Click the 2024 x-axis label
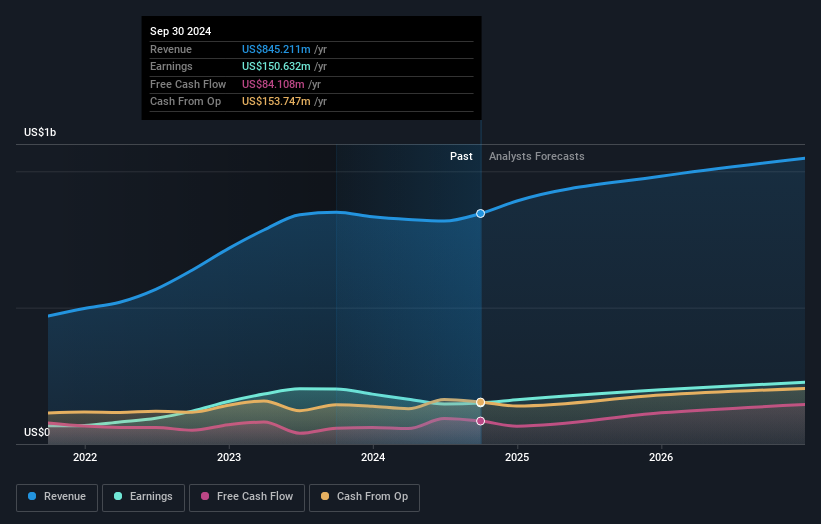This screenshot has width=821, height=524. click(373, 458)
